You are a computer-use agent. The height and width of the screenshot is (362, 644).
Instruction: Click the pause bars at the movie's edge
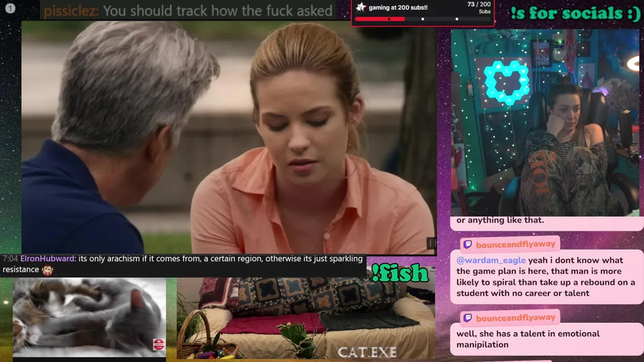point(431,243)
